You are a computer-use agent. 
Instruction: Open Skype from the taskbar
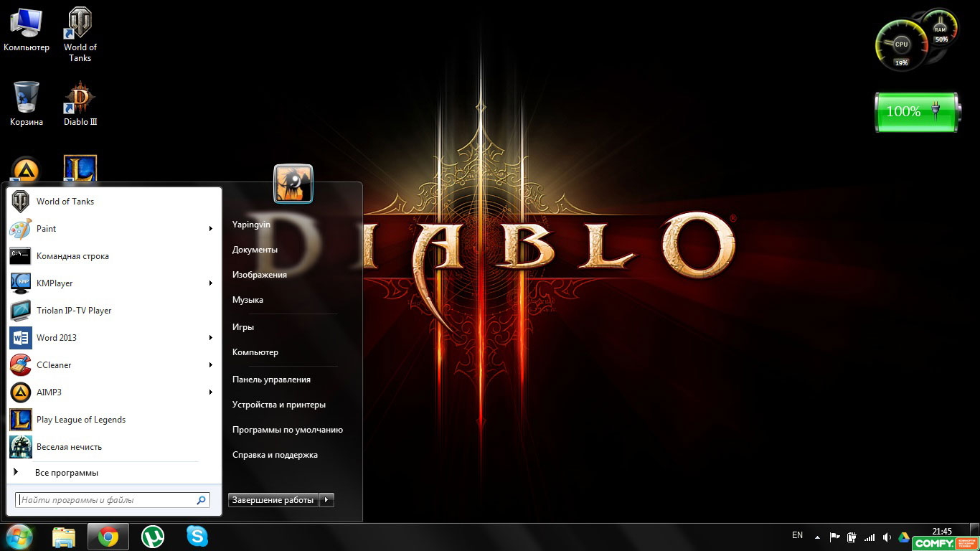pos(197,537)
